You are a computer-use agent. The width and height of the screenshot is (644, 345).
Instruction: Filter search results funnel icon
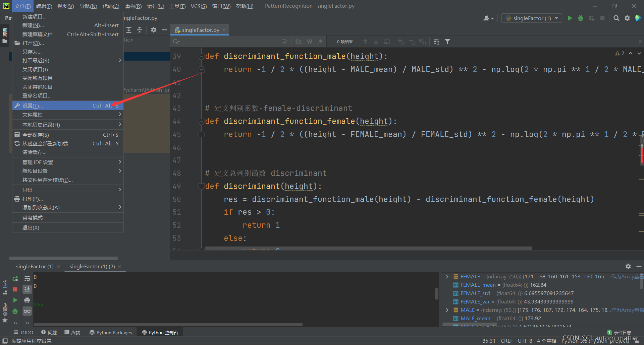tap(447, 42)
